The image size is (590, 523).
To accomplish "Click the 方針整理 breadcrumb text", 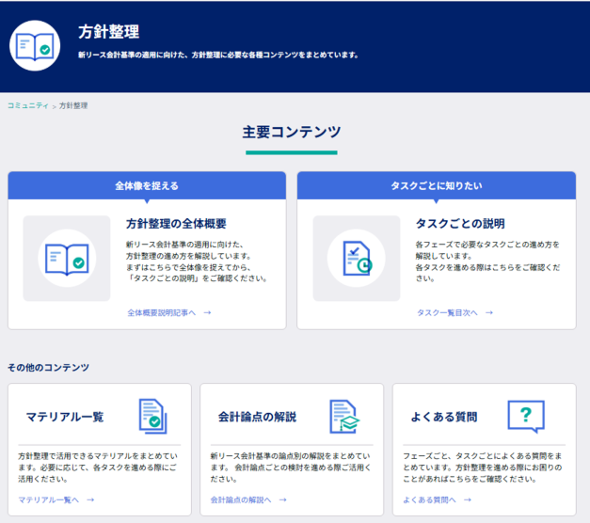I will [73, 106].
